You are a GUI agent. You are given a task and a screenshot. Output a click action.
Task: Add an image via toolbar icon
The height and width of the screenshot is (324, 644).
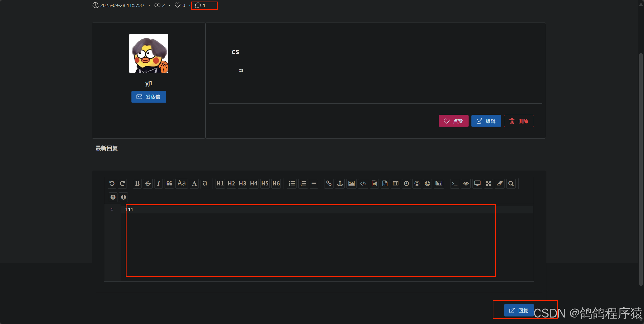pyautogui.click(x=351, y=184)
